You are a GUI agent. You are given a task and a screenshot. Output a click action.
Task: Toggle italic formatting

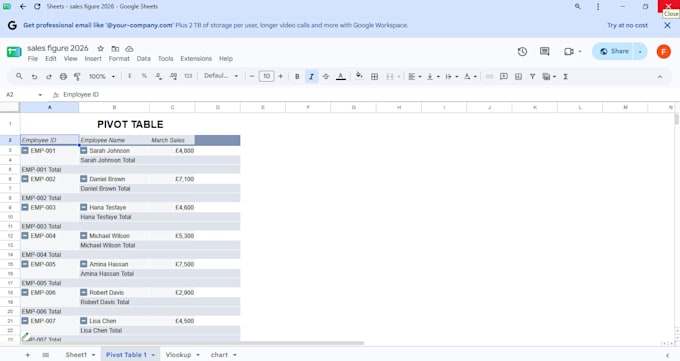click(311, 76)
